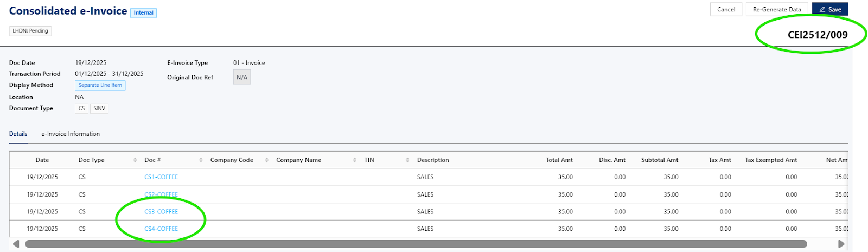868x252 pixels.
Task: Click the table's scroll-right arrow
Action: coord(841,244)
